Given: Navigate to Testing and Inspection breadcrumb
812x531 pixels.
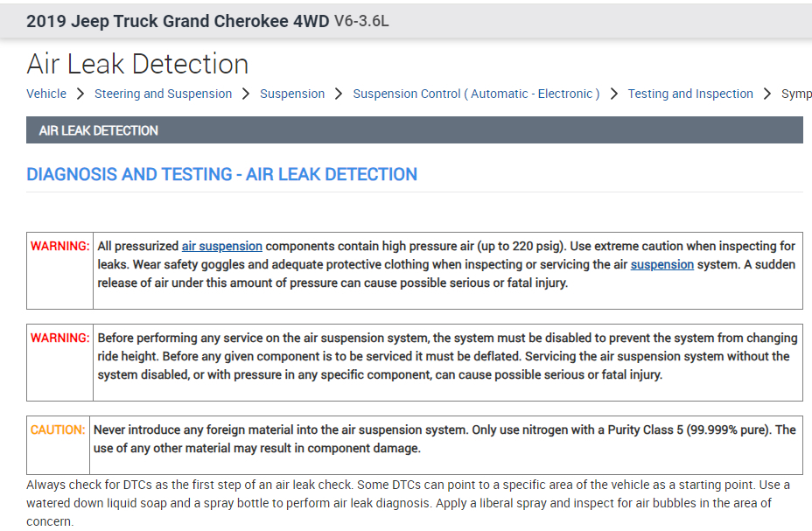Looking at the screenshot, I should coord(690,94).
